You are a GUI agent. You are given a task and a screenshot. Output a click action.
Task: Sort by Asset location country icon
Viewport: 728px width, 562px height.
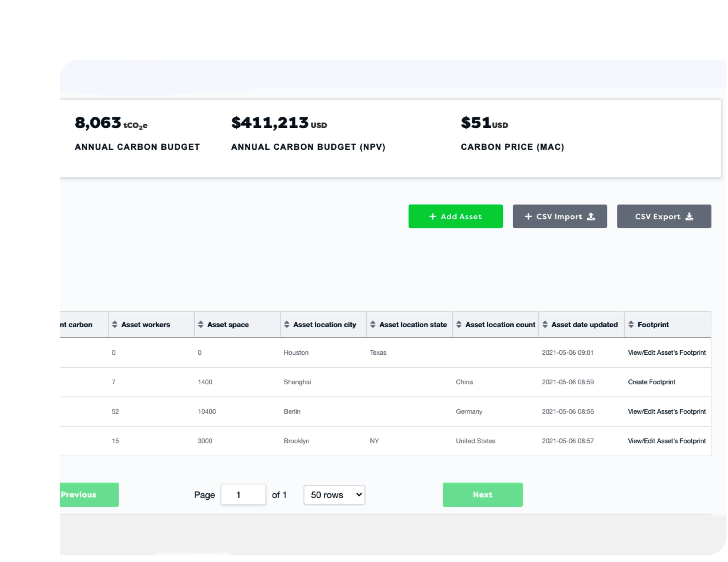coord(459,325)
